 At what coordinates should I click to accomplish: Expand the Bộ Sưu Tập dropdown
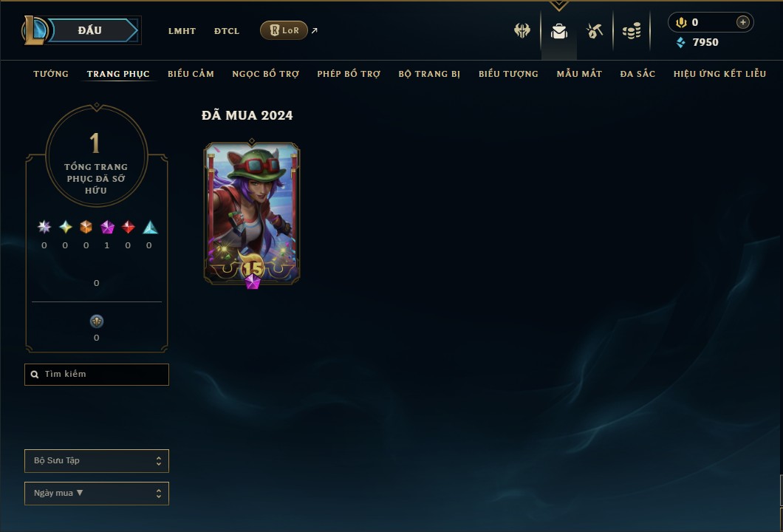coord(96,460)
